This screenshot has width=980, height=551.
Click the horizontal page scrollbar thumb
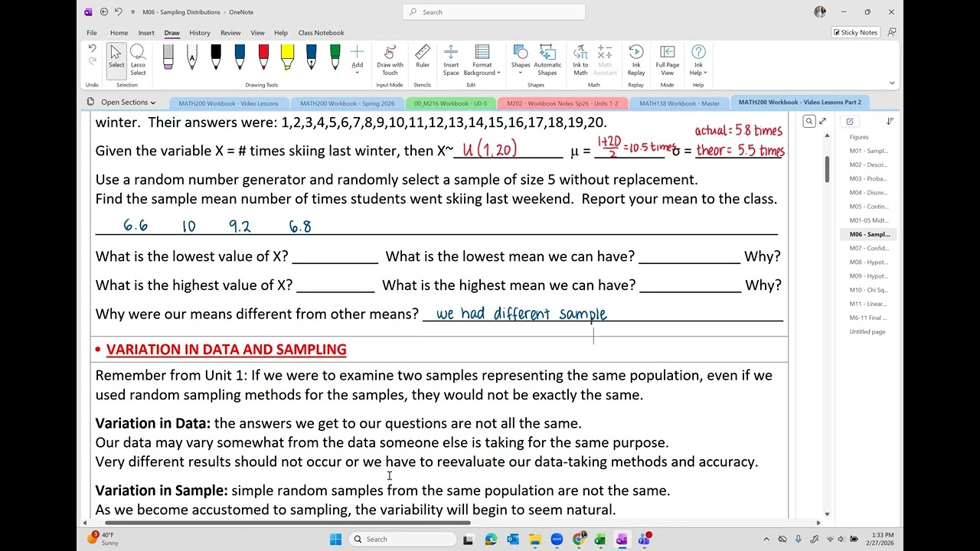point(288,523)
